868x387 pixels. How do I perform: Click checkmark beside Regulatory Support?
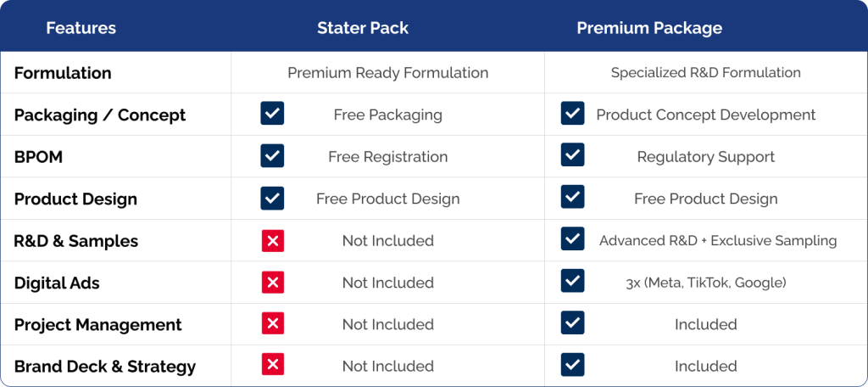pyautogui.click(x=572, y=156)
